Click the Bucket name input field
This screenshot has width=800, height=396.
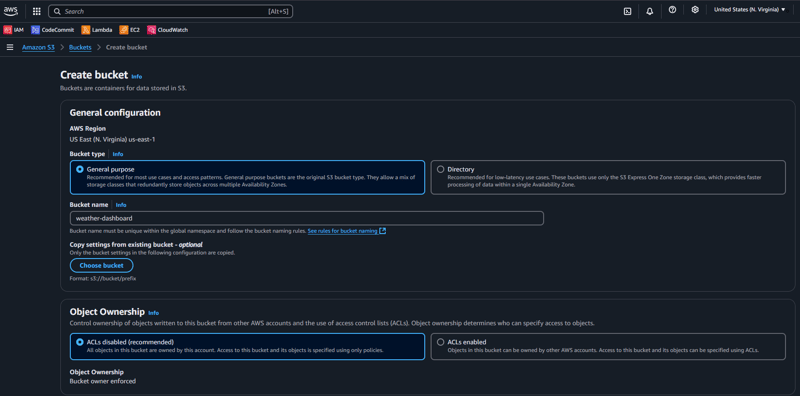click(307, 218)
